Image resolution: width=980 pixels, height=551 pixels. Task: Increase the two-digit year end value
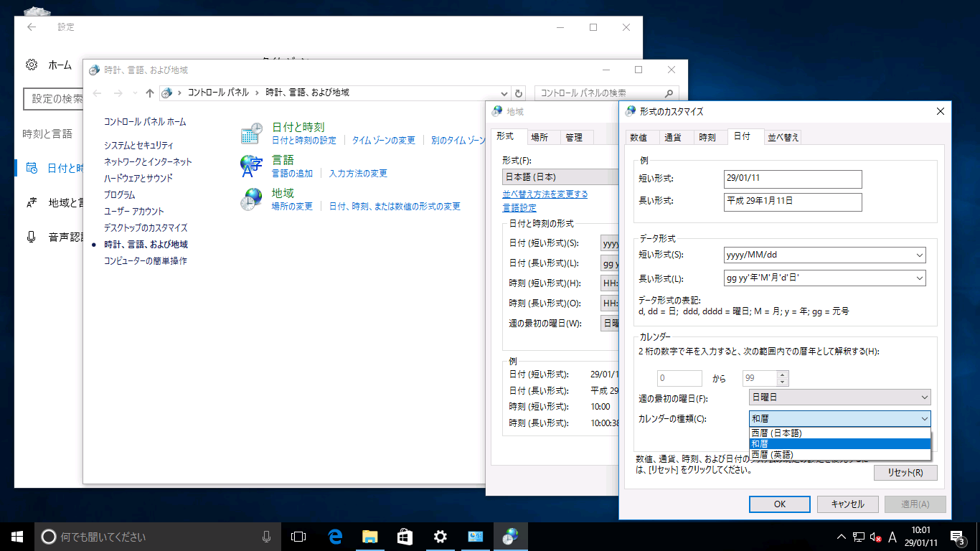[783, 375]
